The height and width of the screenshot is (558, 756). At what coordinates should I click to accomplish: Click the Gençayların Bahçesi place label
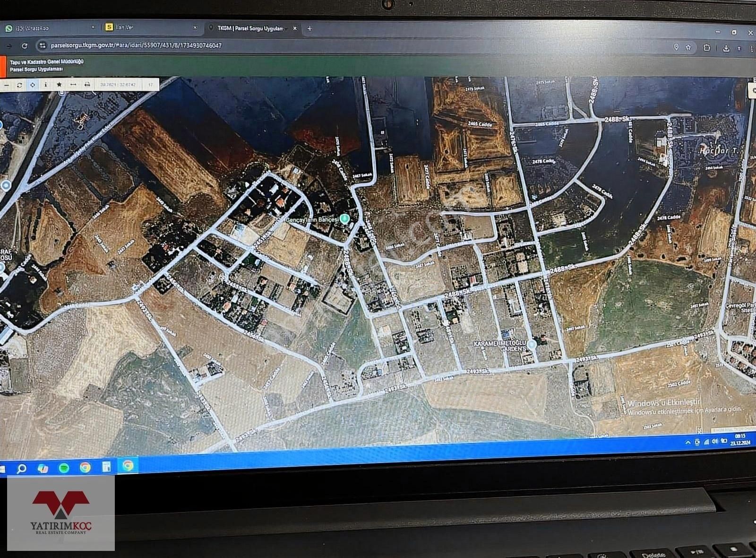(312, 220)
